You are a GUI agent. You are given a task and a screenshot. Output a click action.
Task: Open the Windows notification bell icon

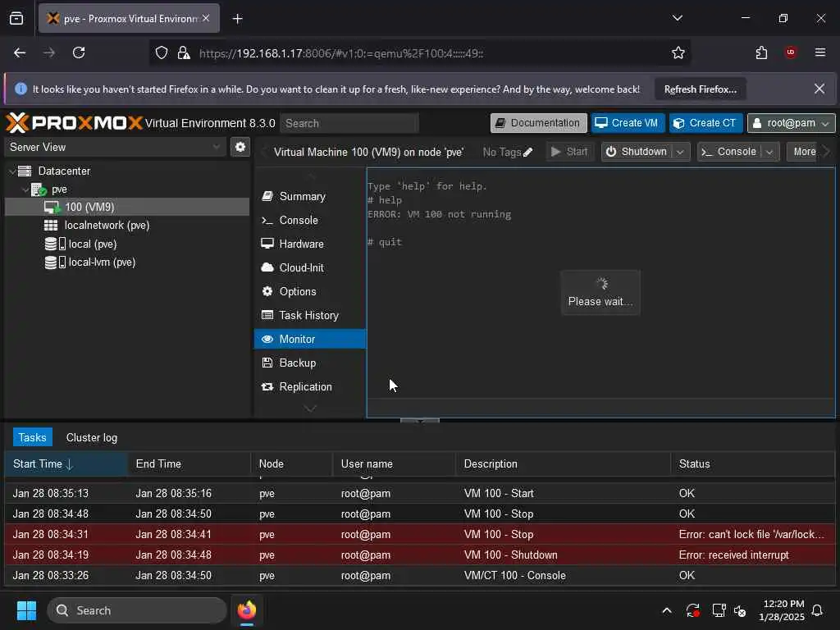[x=818, y=610]
